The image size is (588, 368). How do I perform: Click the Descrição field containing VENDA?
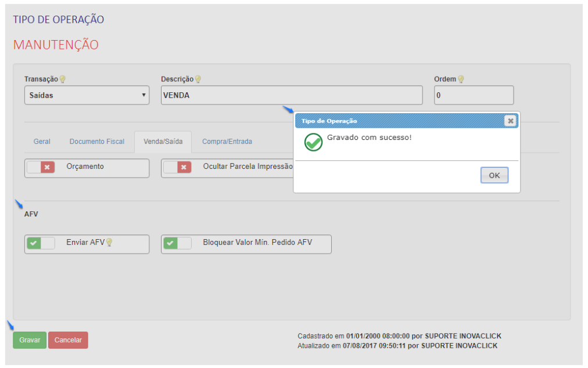click(291, 95)
